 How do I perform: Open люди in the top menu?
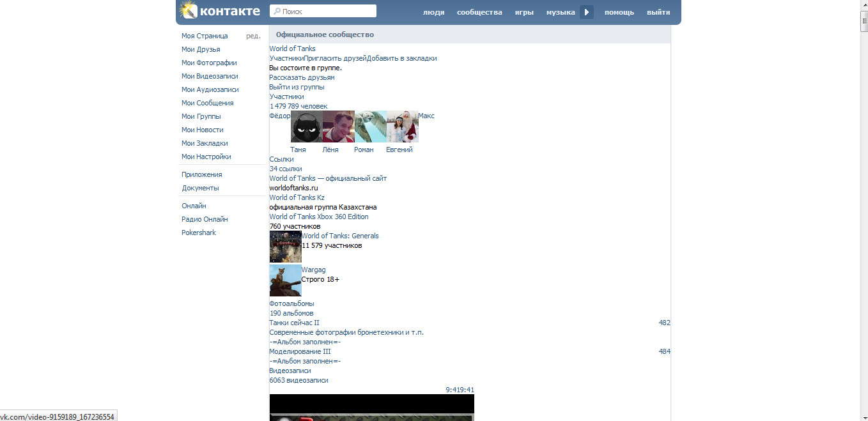[x=433, y=12]
